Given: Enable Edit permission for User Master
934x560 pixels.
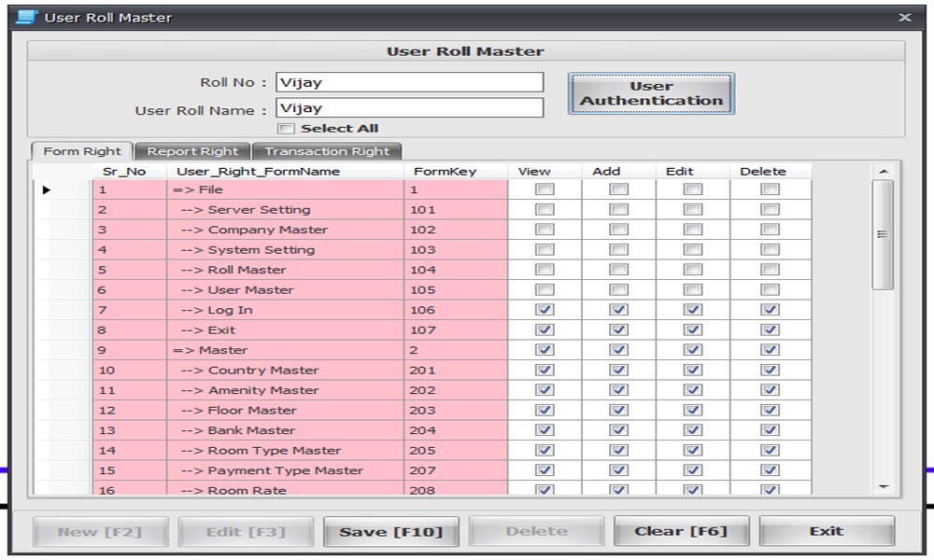Looking at the screenshot, I should click(x=692, y=290).
